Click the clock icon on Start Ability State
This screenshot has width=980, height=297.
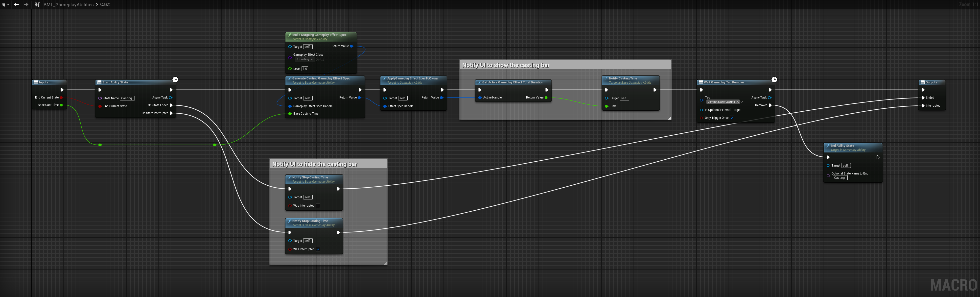tap(175, 79)
